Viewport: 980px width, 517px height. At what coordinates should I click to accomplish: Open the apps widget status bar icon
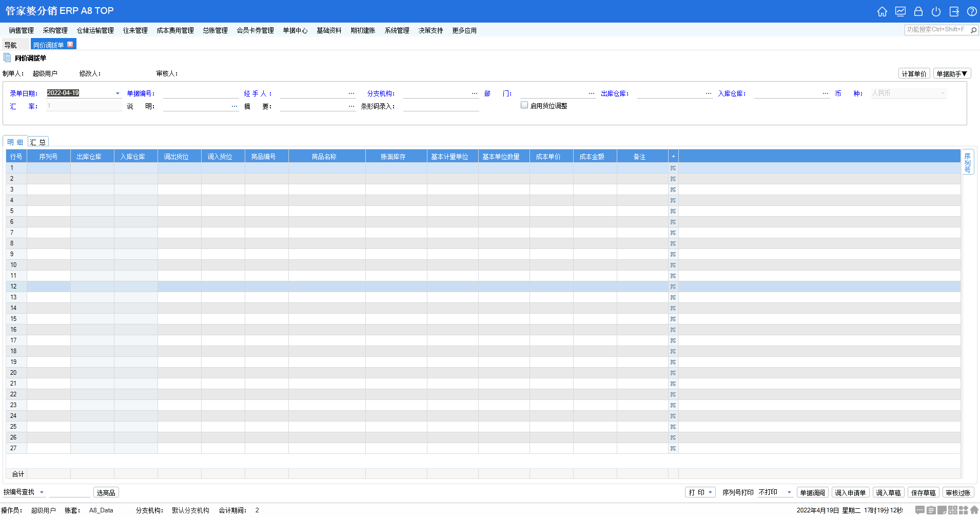coord(964,510)
